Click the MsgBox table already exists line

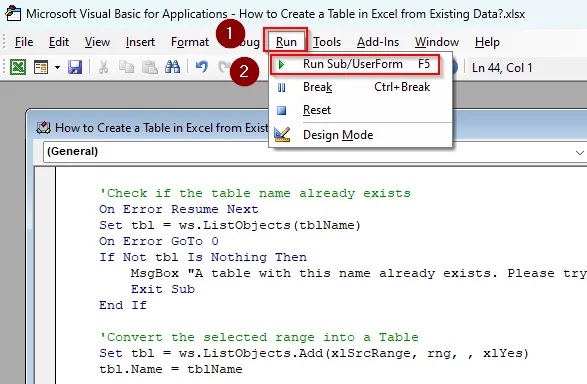(359, 273)
